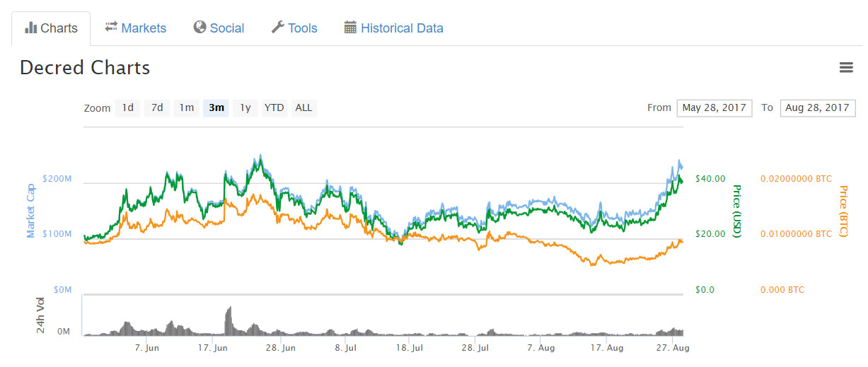The width and height of the screenshot is (868, 367).
Task: Click the globe icon beside Social
Action: click(x=199, y=28)
